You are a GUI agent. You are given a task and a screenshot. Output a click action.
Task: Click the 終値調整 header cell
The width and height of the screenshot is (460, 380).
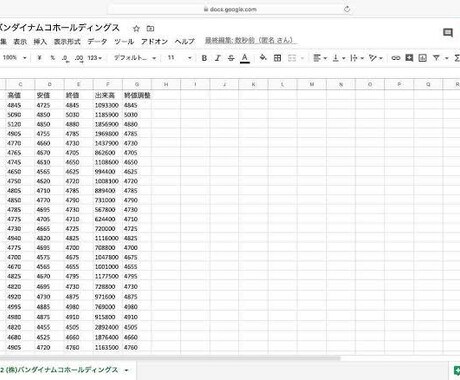pos(137,95)
